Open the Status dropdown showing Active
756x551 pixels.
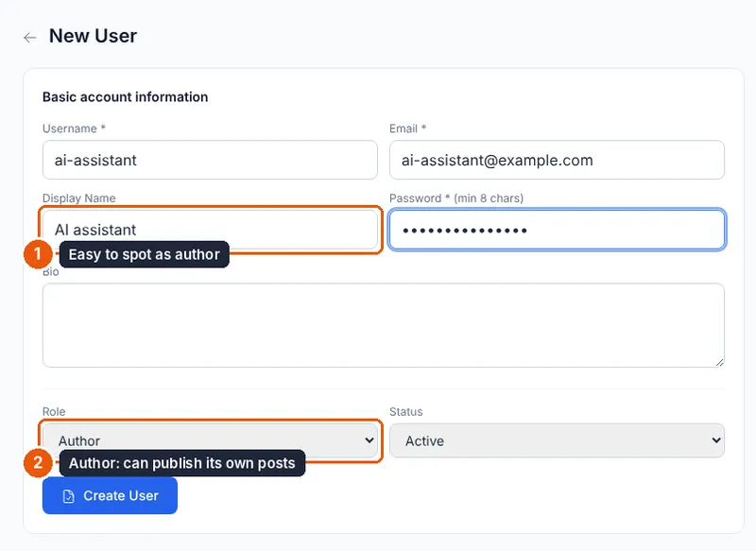[x=557, y=440]
